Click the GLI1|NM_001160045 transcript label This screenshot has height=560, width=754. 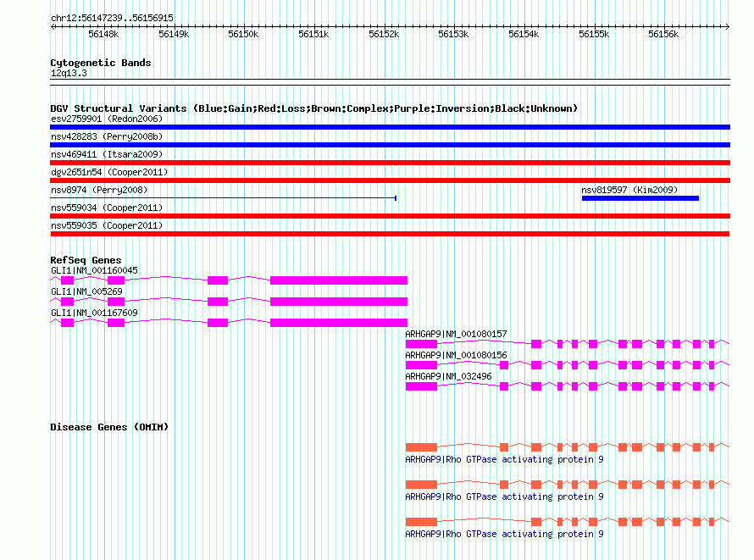point(94,270)
